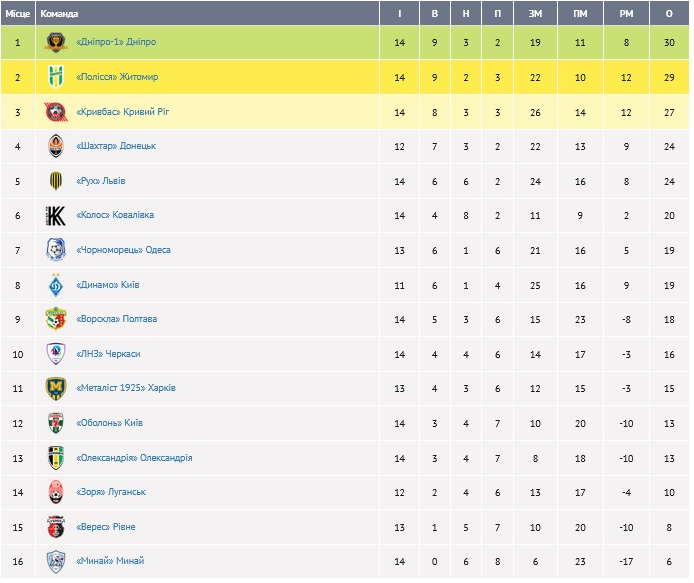Click the «О» points column header
Viewport: 694px width, 583px height.
[668, 14]
